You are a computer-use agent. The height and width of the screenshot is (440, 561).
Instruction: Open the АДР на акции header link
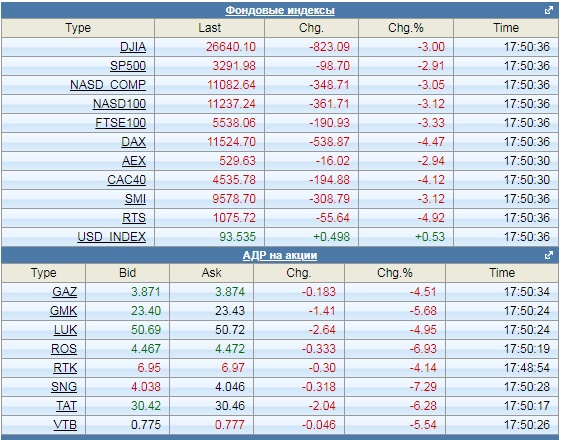coord(280,255)
